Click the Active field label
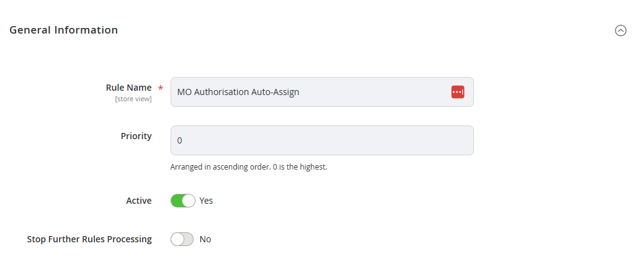 coord(139,201)
